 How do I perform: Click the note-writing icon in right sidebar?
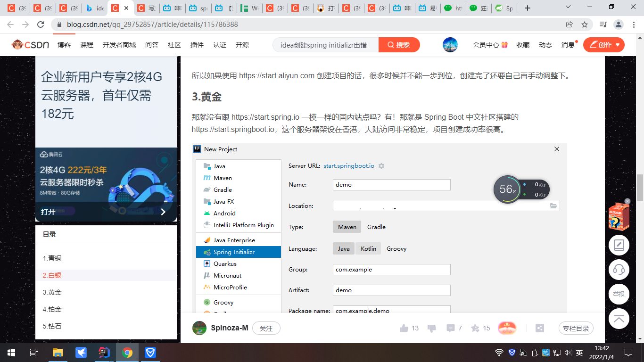619,245
